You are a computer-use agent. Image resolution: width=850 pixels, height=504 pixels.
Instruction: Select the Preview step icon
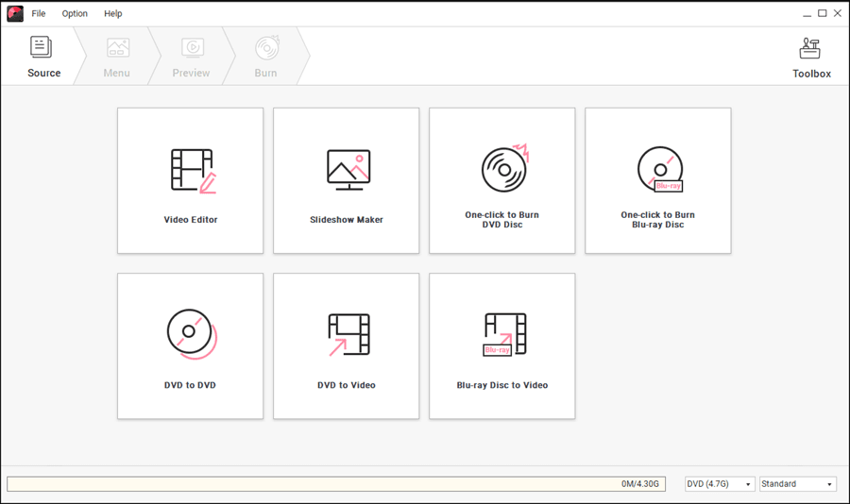pyautogui.click(x=193, y=48)
